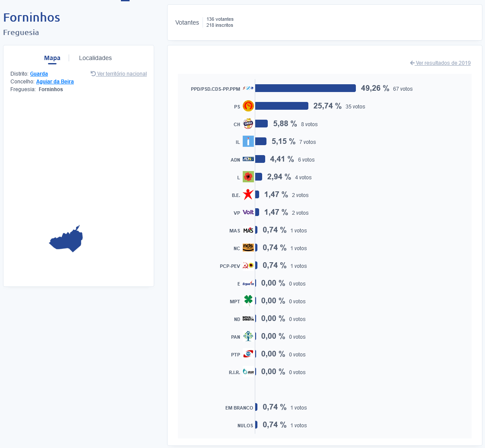Click the Bloco de Esquerda red star
This screenshot has height=448, width=485.
tap(248, 195)
